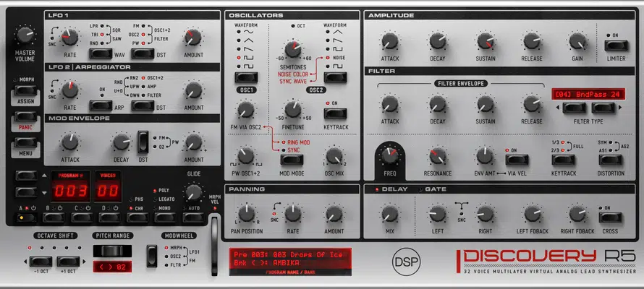644x289 pixels.
Task: Hit the Panic button
Action: pos(25,117)
